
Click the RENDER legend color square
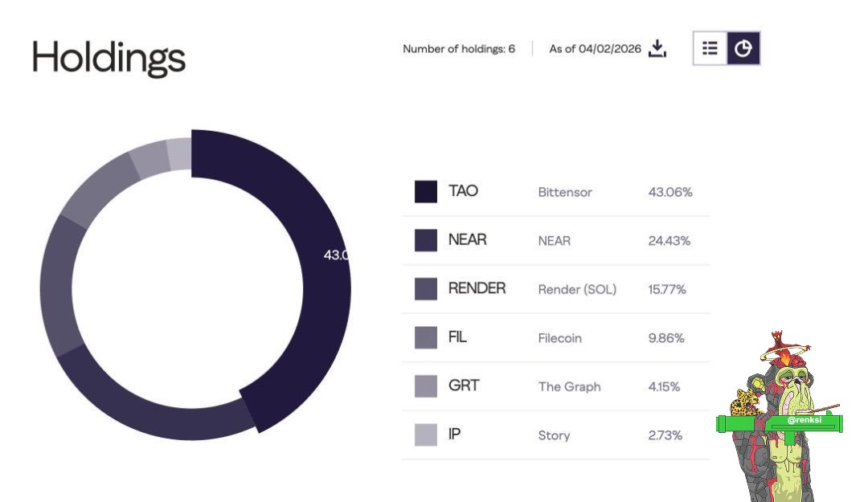tap(426, 289)
